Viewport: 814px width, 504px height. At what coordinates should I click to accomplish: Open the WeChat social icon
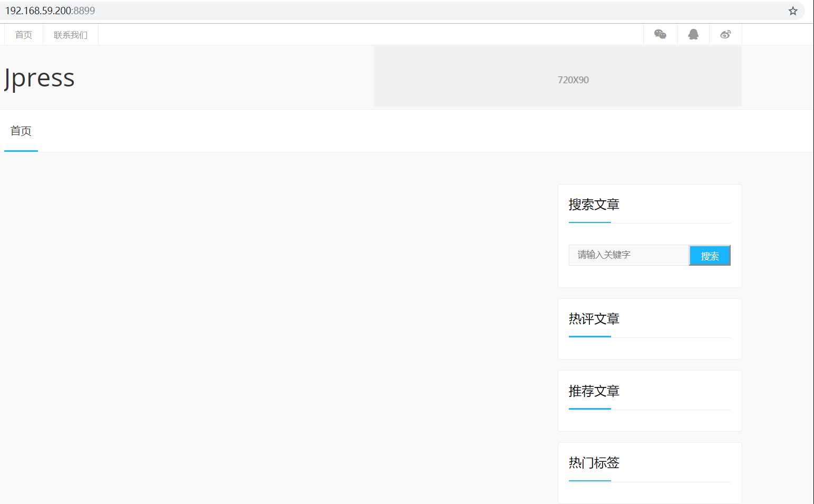point(660,34)
